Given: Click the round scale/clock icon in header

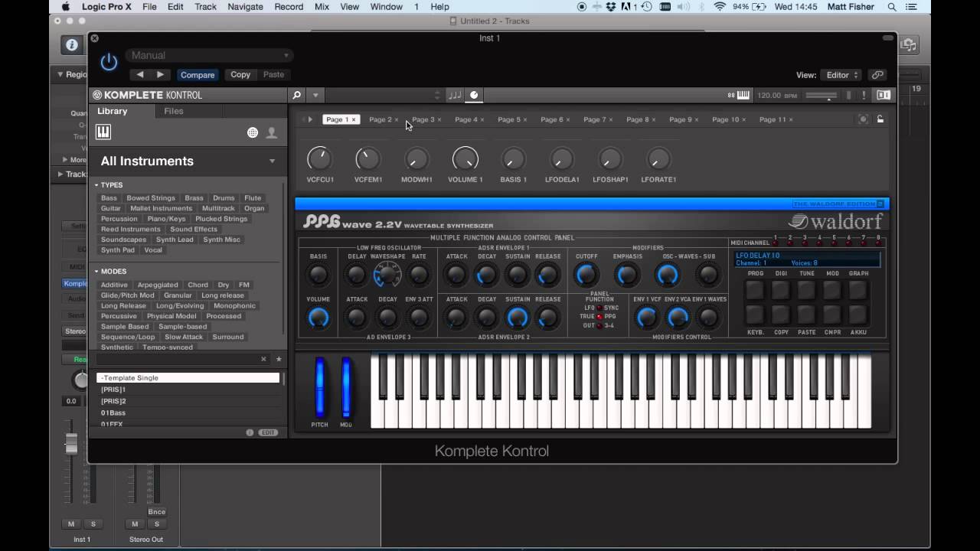Looking at the screenshot, I should [x=474, y=95].
